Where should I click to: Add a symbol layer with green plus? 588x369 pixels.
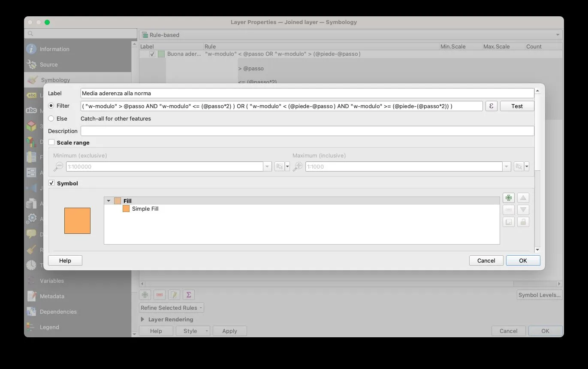508,198
